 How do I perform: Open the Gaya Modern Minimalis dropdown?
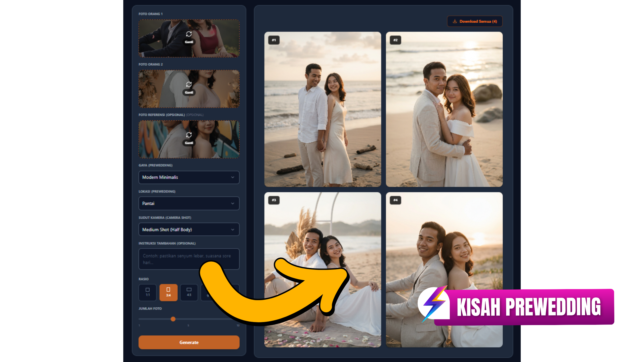click(189, 177)
